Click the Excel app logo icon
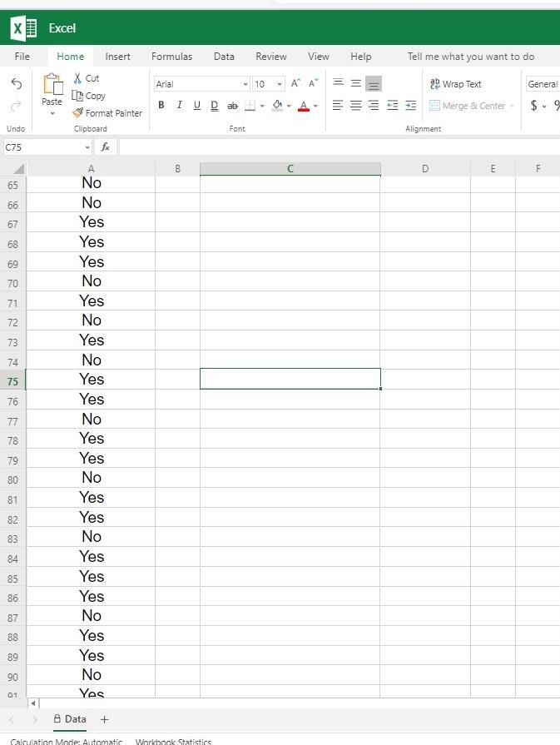The height and width of the screenshot is (745, 560). coord(23,28)
